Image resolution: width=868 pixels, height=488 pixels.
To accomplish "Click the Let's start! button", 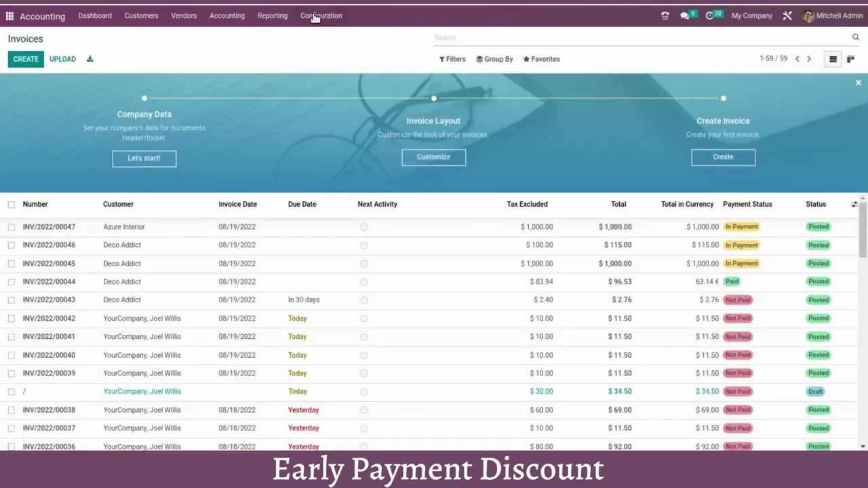I will point(144,158).
